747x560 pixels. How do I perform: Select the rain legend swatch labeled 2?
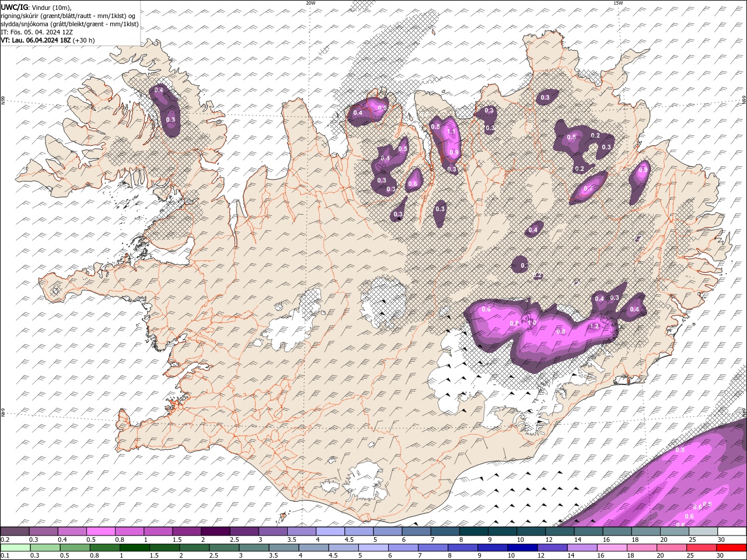point(194,548)
